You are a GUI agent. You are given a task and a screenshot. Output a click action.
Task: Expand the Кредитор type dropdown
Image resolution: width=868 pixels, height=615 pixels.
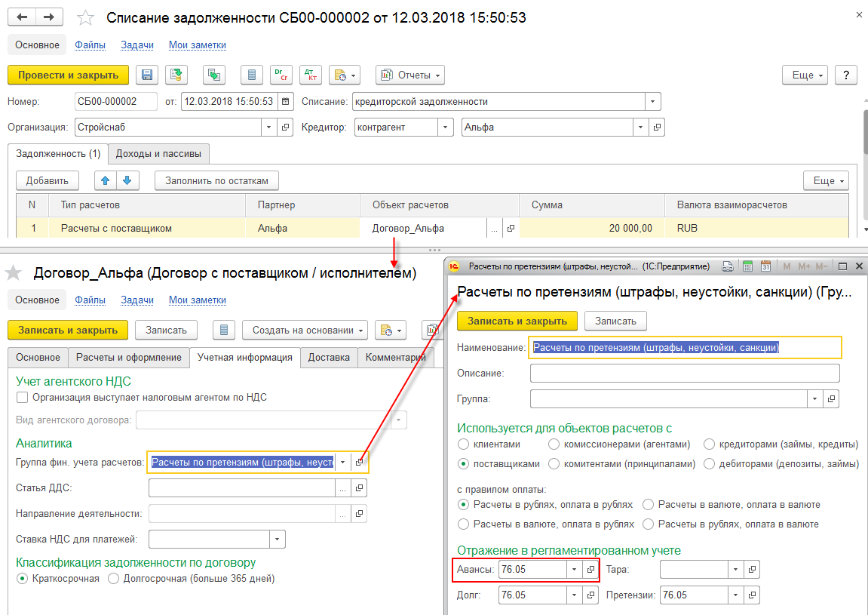pos(446,128)
